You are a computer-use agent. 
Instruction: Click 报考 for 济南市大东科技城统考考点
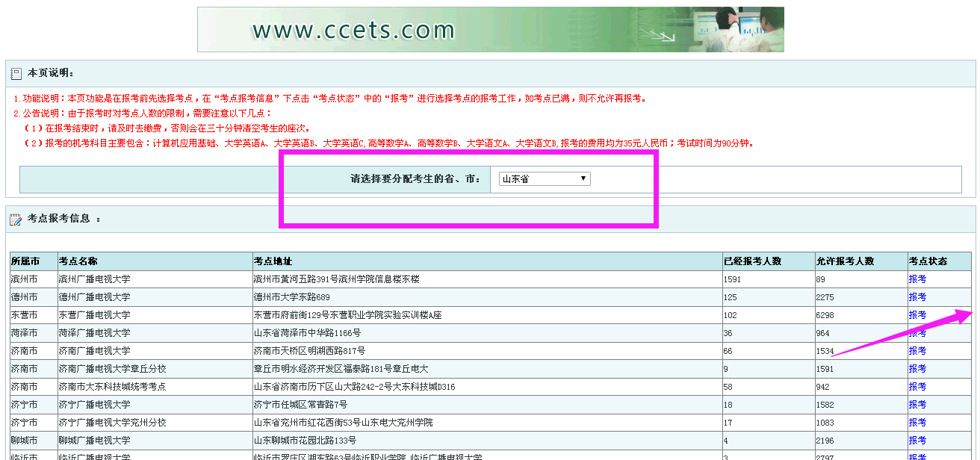tap(917, 387)
